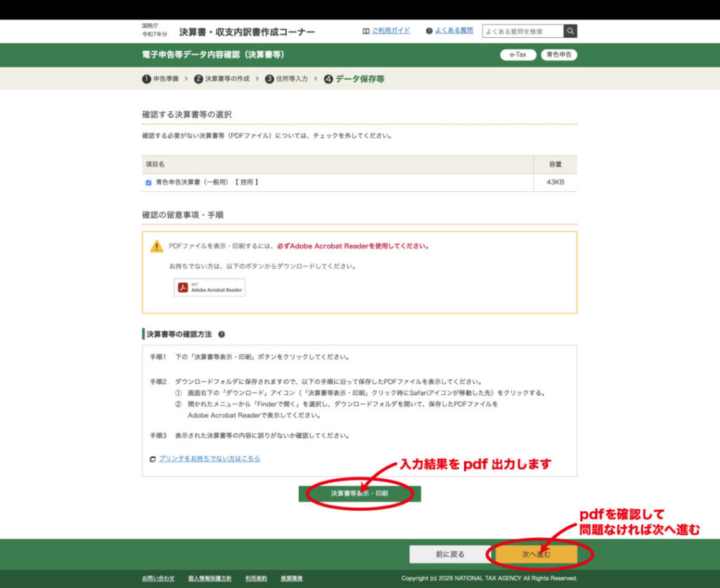
Task: Open the 推奨環境 footer link
Action: click(291, 578)
